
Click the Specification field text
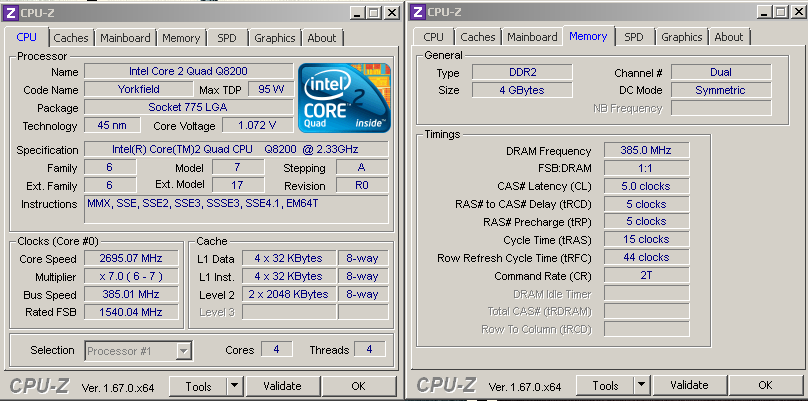point(236,149)
